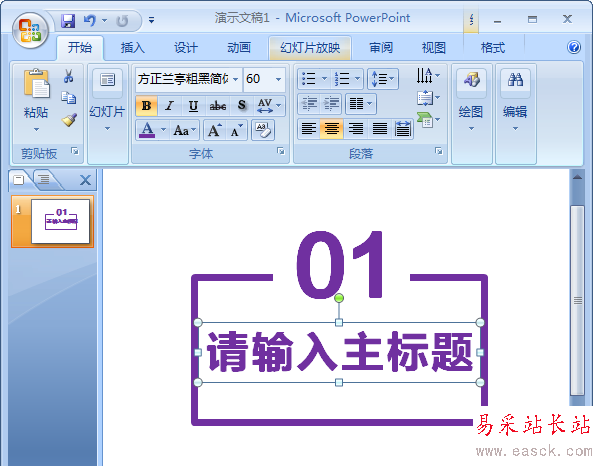
Task: Open the Customize Quick Access Toolbar dropdown
Action: tap(151, 20)
